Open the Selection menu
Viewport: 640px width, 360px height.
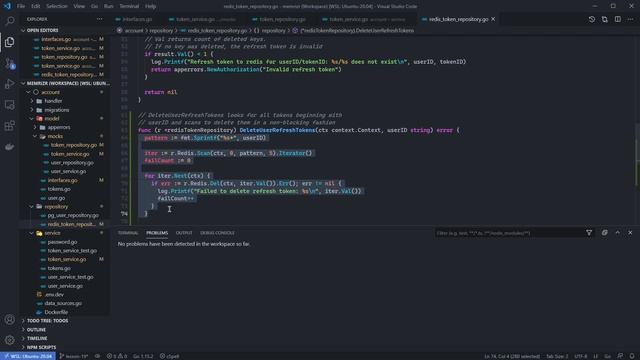pos(57,6)
